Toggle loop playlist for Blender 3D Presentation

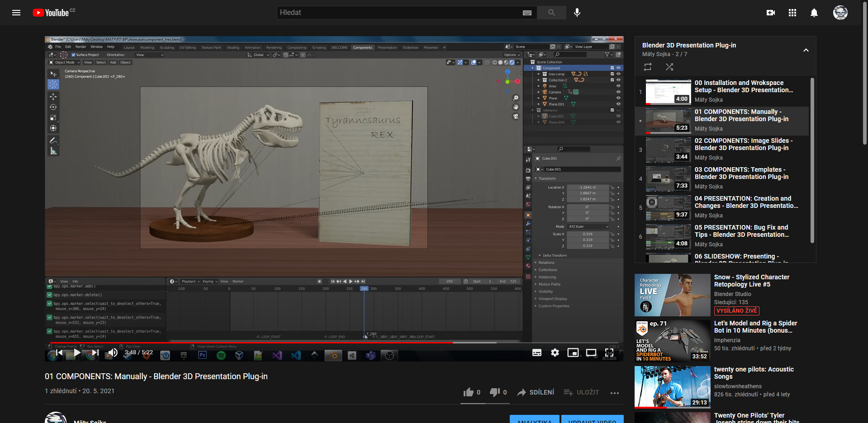648,67
